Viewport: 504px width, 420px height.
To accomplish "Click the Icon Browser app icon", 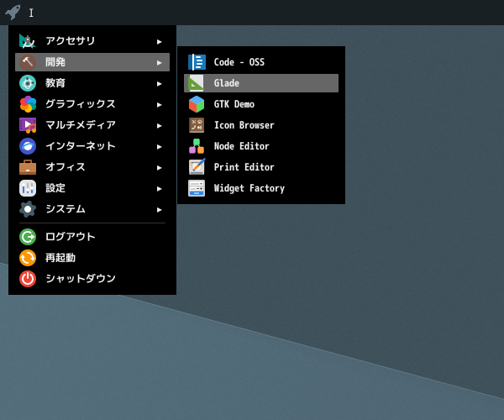I will [x=197, y=125].
